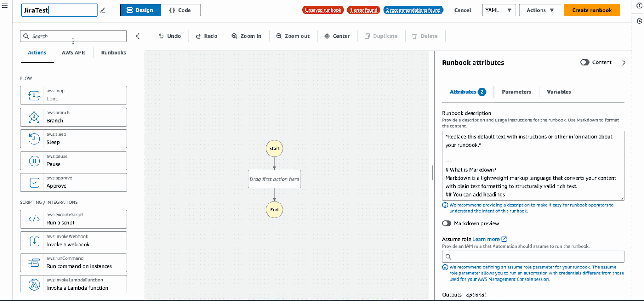Click the JiraTest name field
The image size is (644, 301).
59,10
